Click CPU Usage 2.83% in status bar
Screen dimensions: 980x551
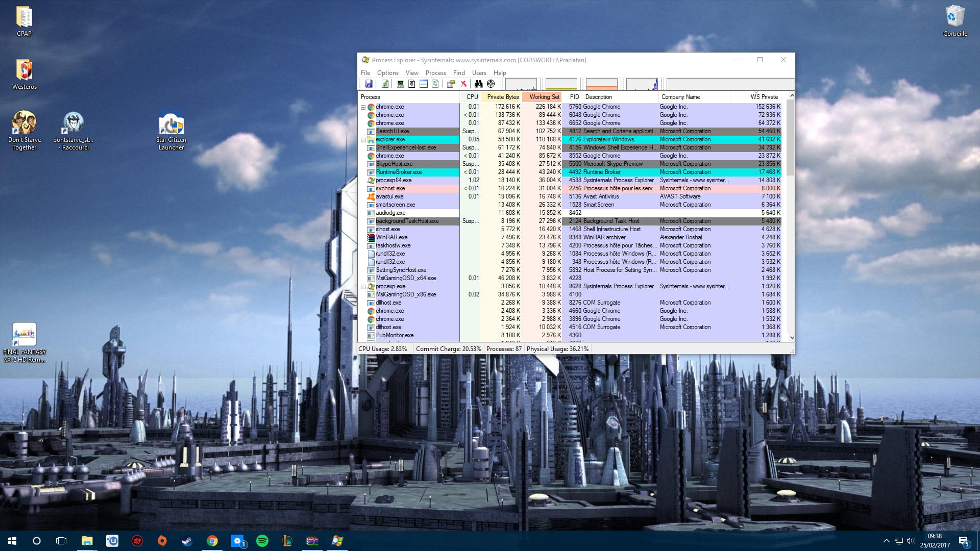point(383,349)
